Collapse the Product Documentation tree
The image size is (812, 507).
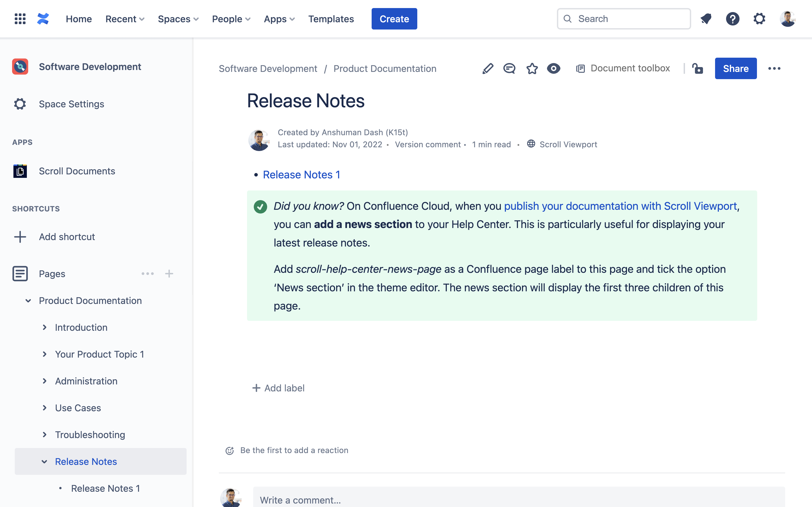point(28,301)
